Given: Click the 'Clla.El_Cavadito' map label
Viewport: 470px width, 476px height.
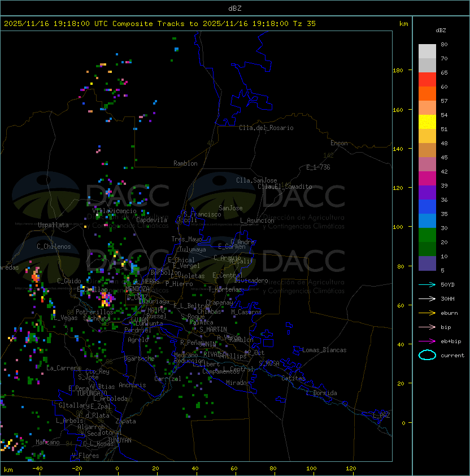Looking at the screenshot, I should tap(285, 187).
